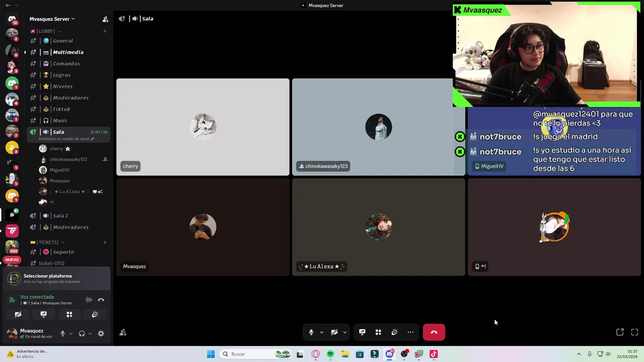Open the General channel
This screenshot has height=362, width=644.
point(68,41)
